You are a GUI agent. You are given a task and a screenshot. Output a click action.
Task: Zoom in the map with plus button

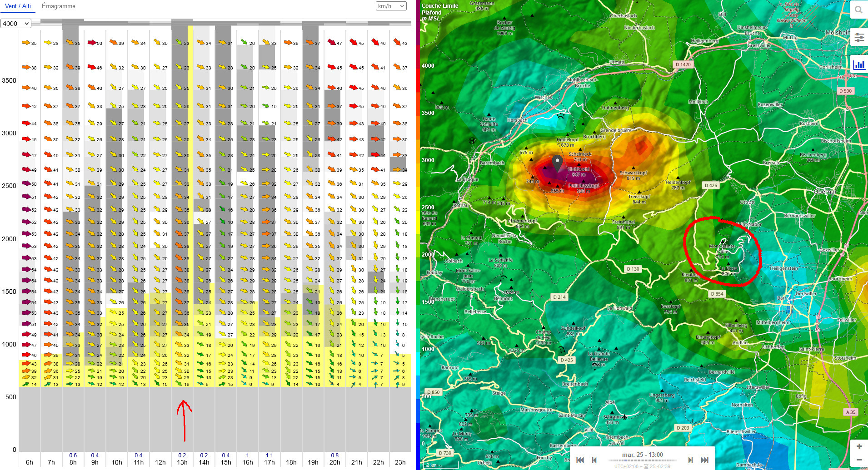pos(859,446)
